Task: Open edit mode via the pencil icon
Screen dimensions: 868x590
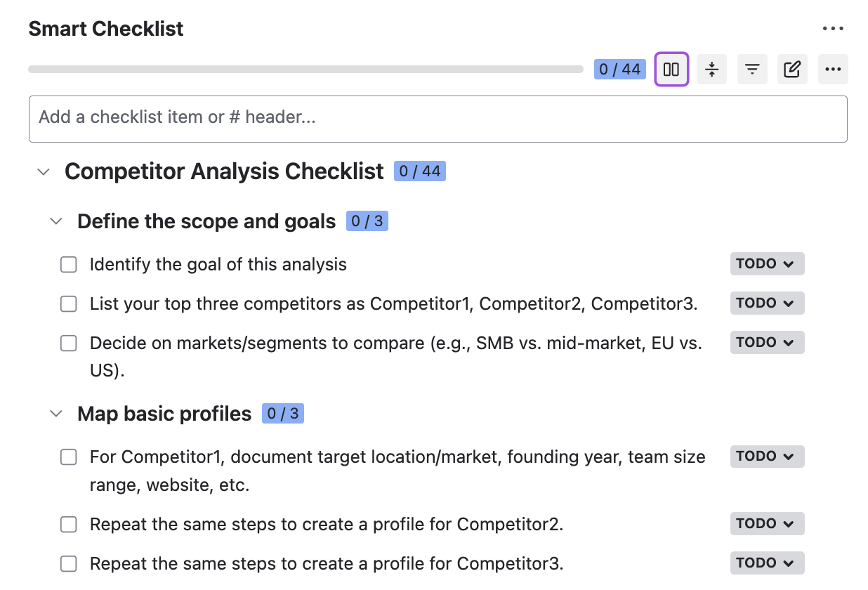Action: (x=792, y=69)
